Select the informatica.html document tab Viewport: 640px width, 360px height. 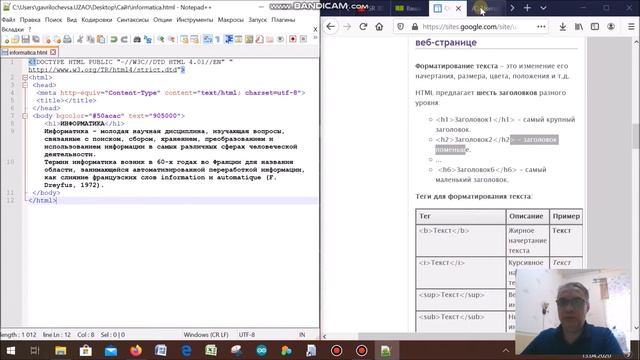pyautogui.click(x=29, y=52)
